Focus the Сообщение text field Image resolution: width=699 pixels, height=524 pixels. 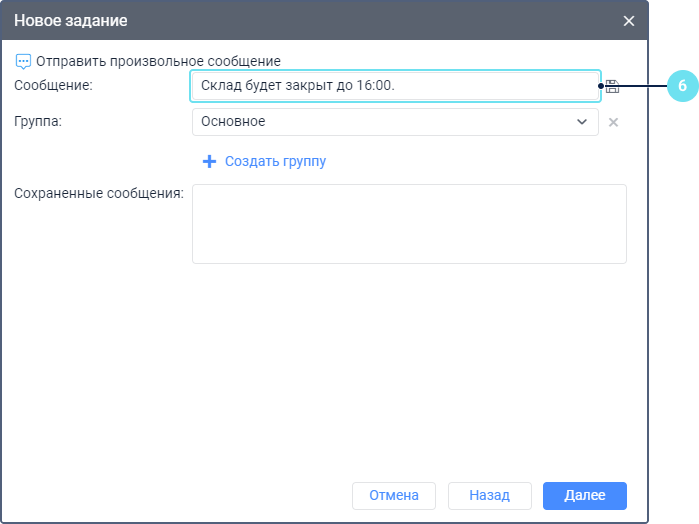(395, 86)
